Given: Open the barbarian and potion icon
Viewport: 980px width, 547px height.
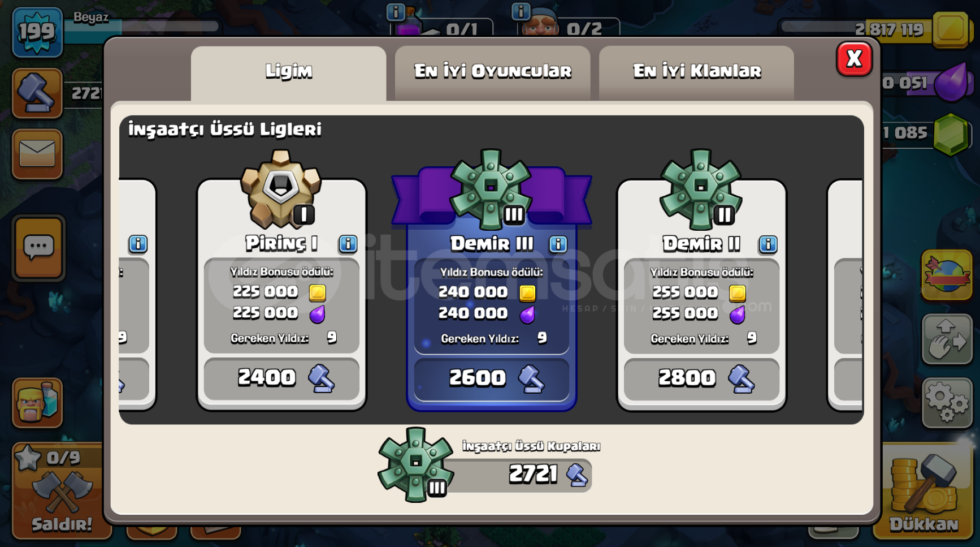Looking at the screenshot, I should [x=37, y=403].
